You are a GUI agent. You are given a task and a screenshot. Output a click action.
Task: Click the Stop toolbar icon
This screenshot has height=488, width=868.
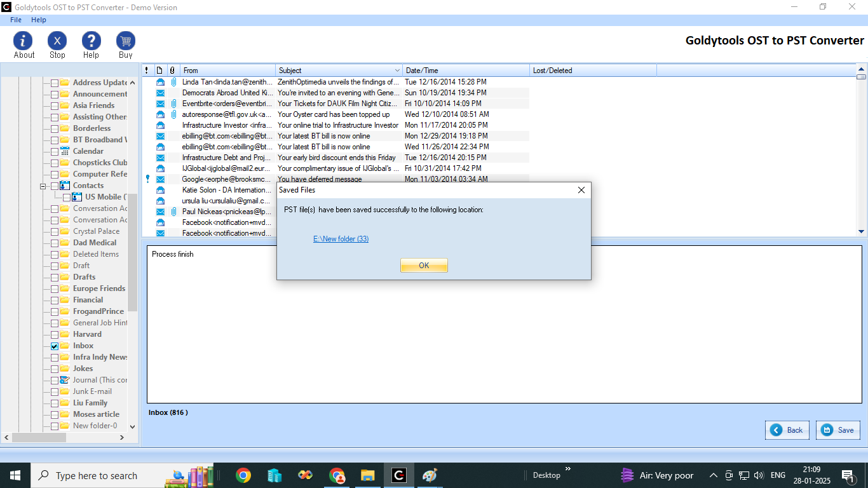[57, 41]
